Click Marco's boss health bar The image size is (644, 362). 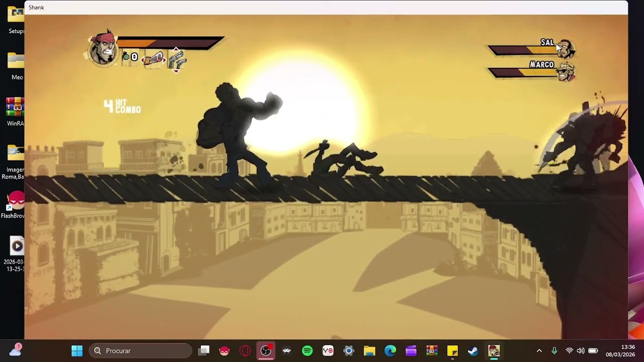523,73
